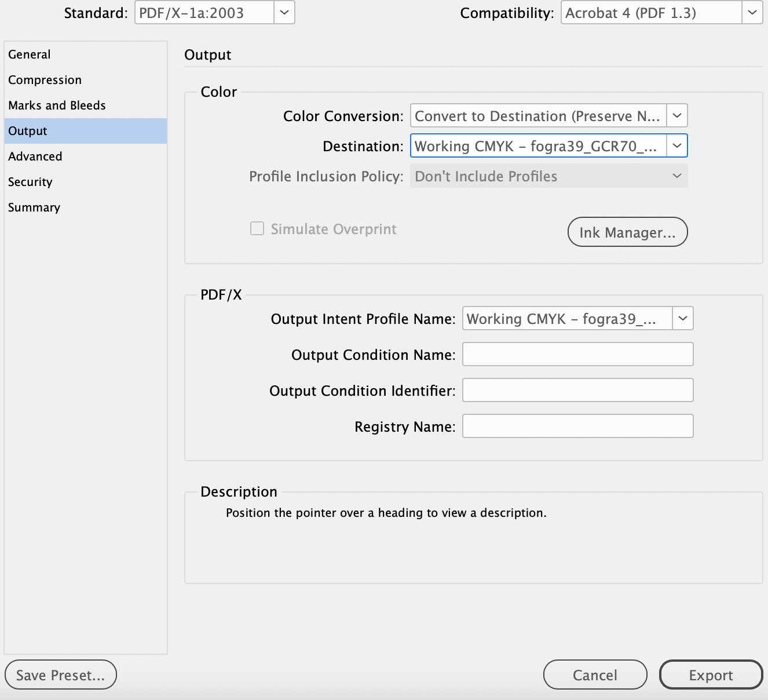The image size is (768, 700).
Task: Open the Compression settings section
Action: [x=45, y=80]
